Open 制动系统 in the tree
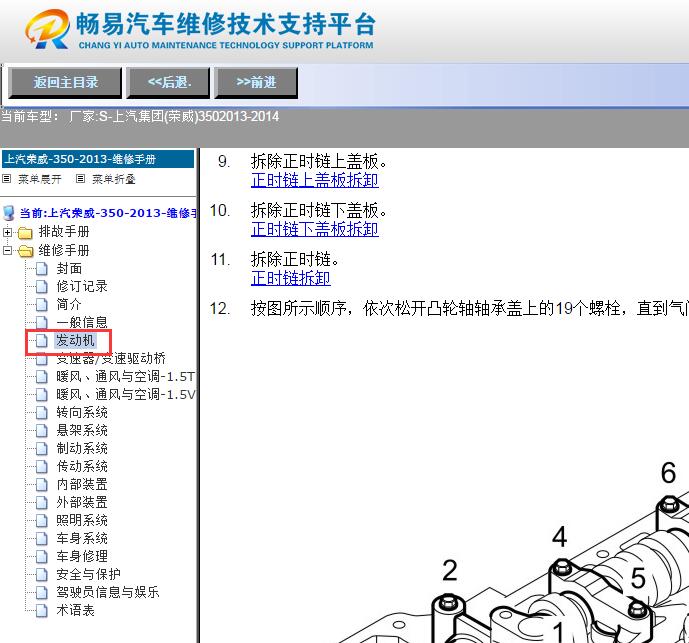Screen dimensions: 689x643 coord(82,448)
